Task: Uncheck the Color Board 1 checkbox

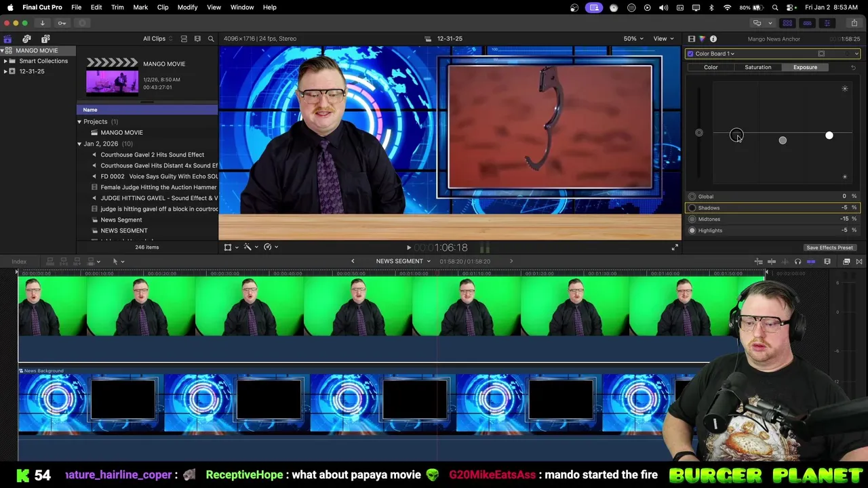Action: 690,54
